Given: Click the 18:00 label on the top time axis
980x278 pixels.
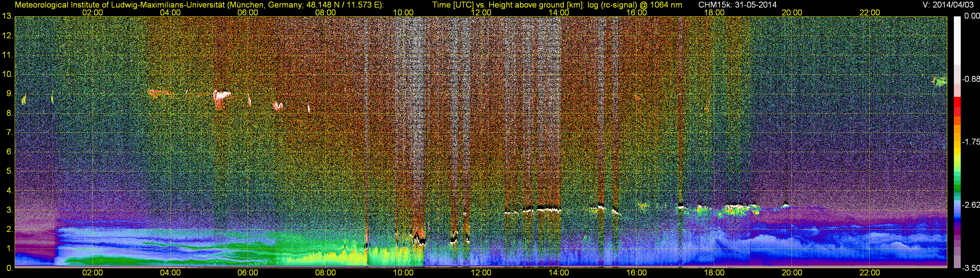Looking at the screenshot, I should point(714,12).
